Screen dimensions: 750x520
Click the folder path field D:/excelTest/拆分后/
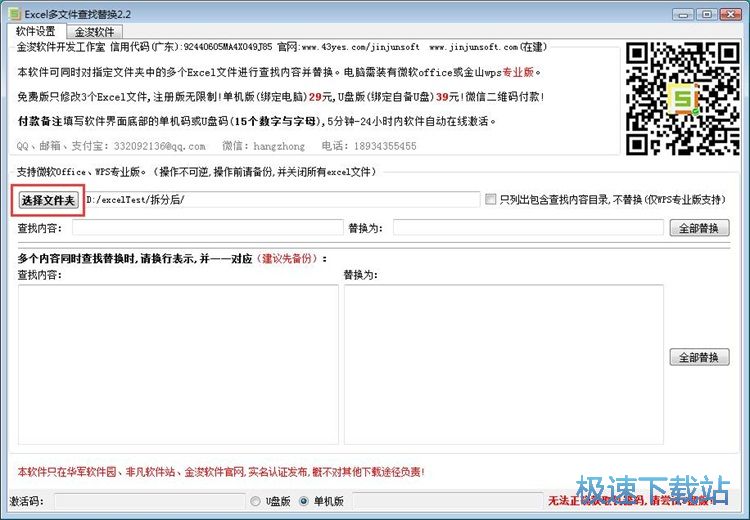click(x=282, y=199)
